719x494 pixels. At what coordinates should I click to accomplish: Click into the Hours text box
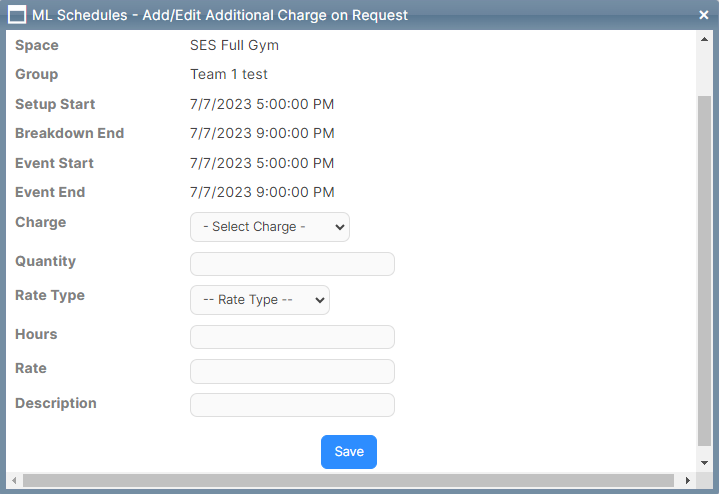[x=293, y=337]
